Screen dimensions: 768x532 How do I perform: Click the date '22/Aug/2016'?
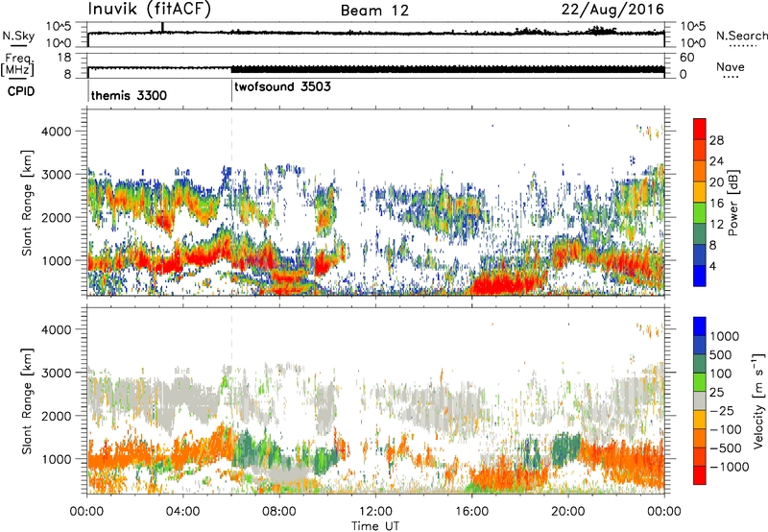click(x=612, y=10)
